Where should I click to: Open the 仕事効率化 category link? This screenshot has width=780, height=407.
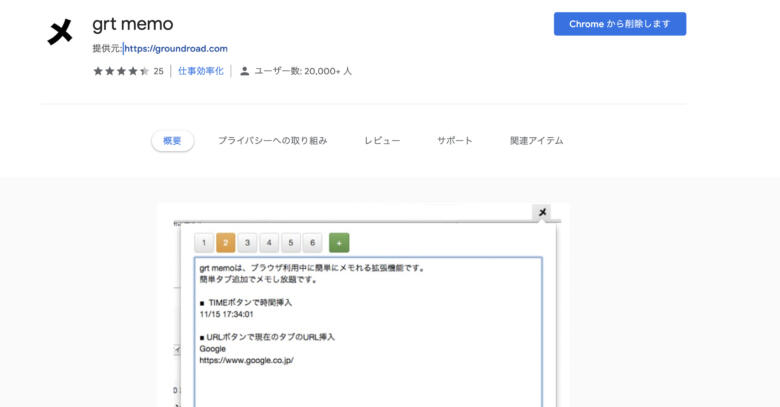(200, 71)
